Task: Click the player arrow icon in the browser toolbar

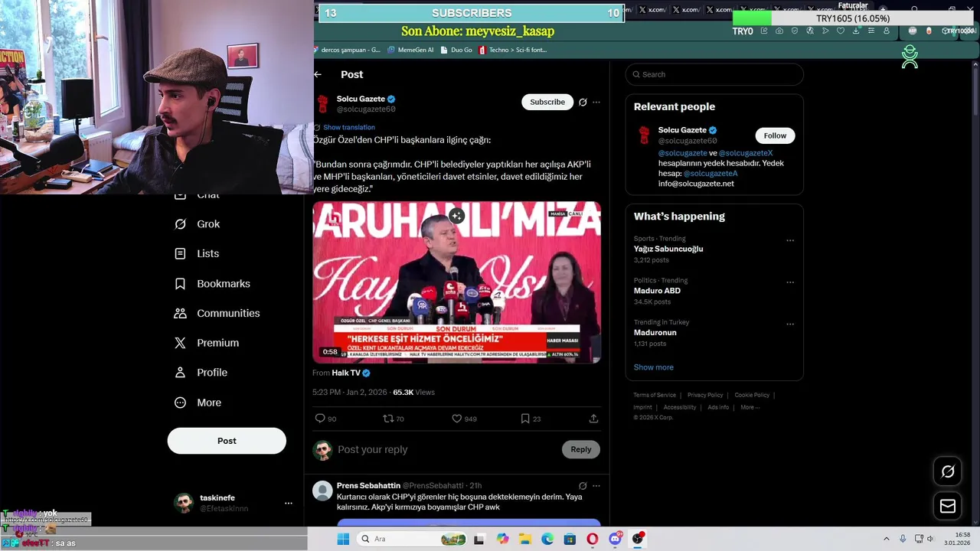Action: (825, 31)
